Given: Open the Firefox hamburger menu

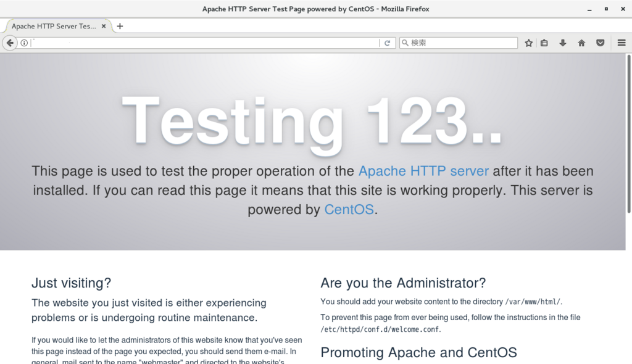Looking at the screenshot, I should [622, 43].
